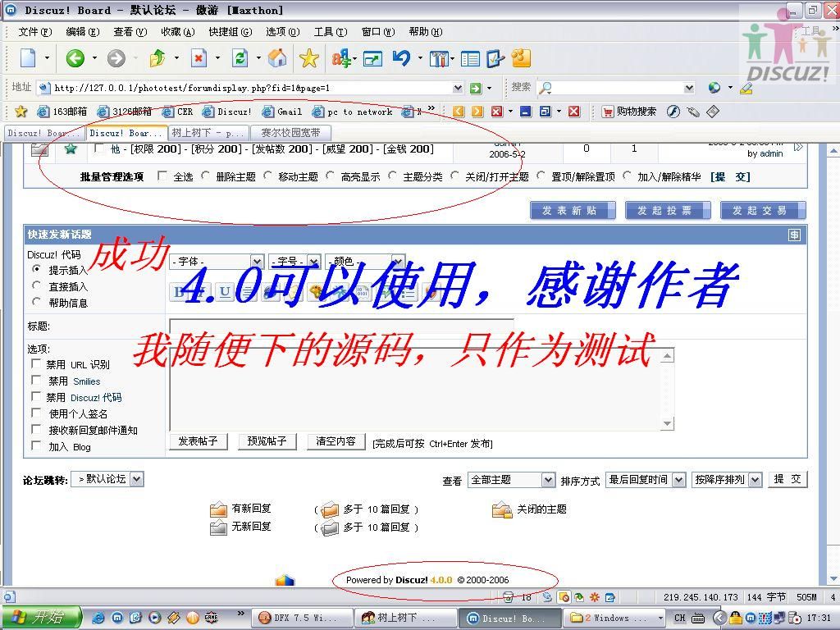The height and width of the screenshot is (630, 840).
Task: Click the magnifier icon in search box
Action: (x=546, y=88)
